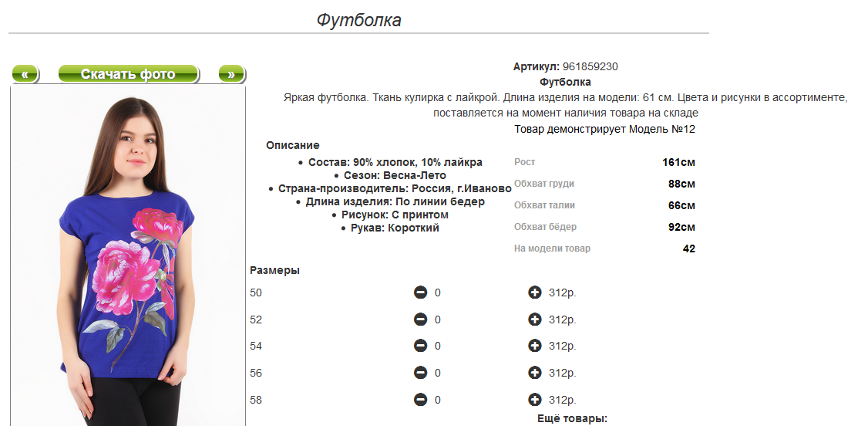Remove one item of size 52
Viewport: 868px width, 426px height.
click(x=420, y=319)
